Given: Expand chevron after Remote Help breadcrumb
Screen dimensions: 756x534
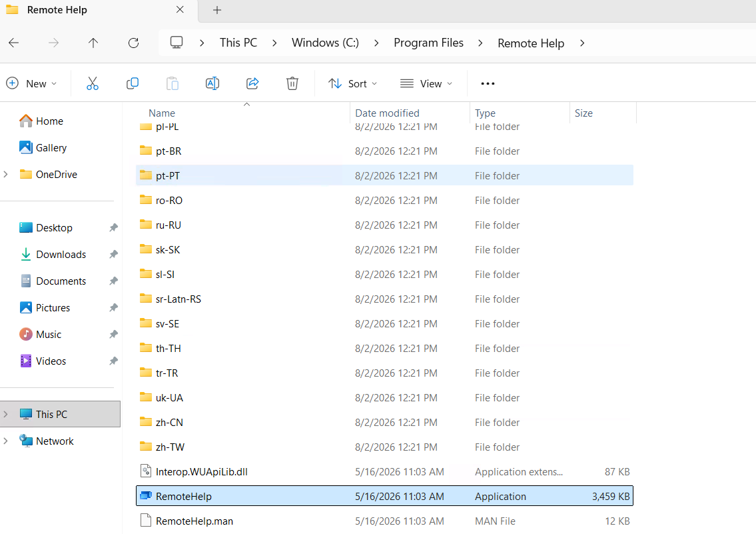Looking at the screenshot, I should tap(582, 43).
